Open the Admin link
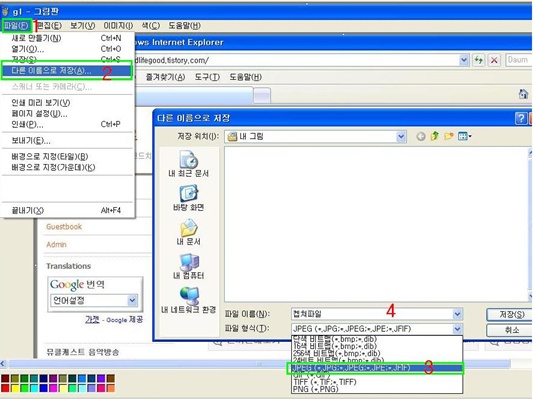The image size is (533, 399). [x=56, y=244]
